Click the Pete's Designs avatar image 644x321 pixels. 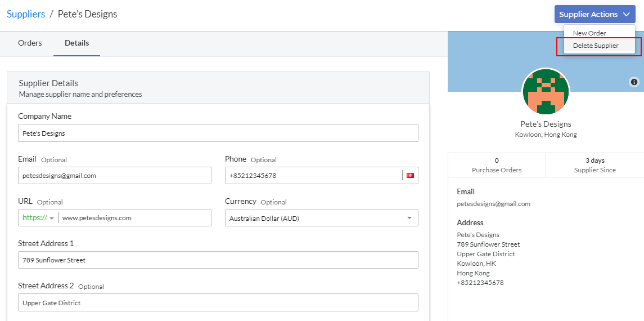click(x=546, y=92)
